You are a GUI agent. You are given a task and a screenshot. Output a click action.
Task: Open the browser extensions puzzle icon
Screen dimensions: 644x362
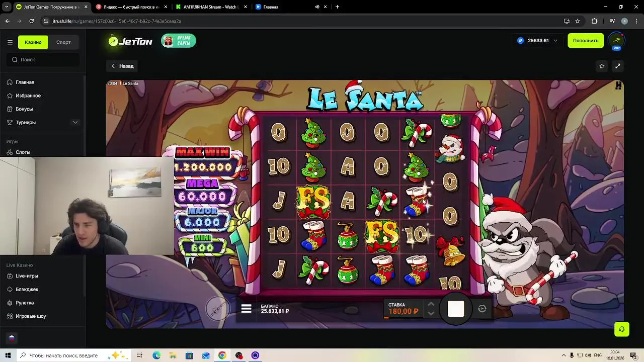click(x=595, y=21)
